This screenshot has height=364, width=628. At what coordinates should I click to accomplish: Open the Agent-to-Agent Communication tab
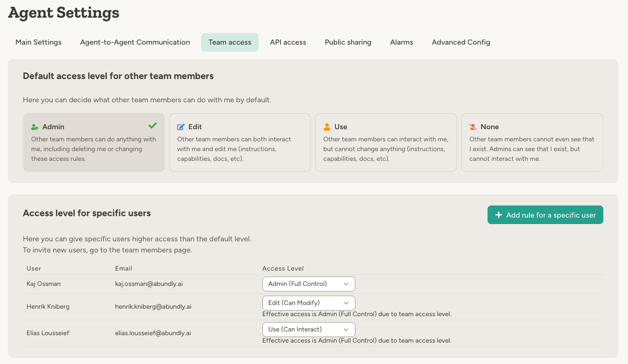(135, 42)
